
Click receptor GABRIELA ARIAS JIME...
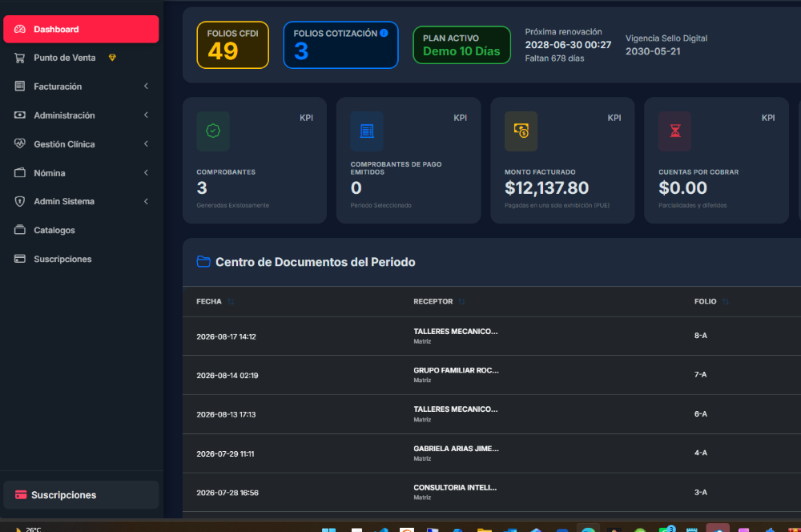[457, 448]
